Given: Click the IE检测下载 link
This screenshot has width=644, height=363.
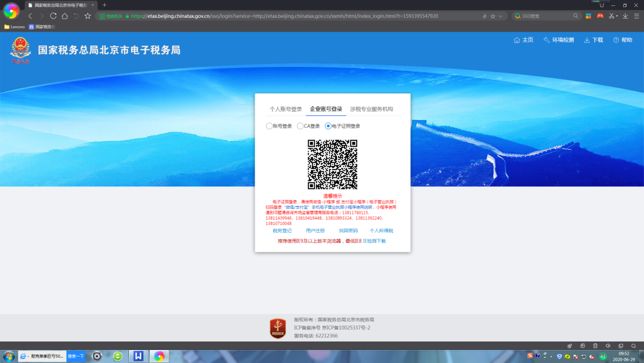Looking at the screenshot, I should click(x=374, y=241).
